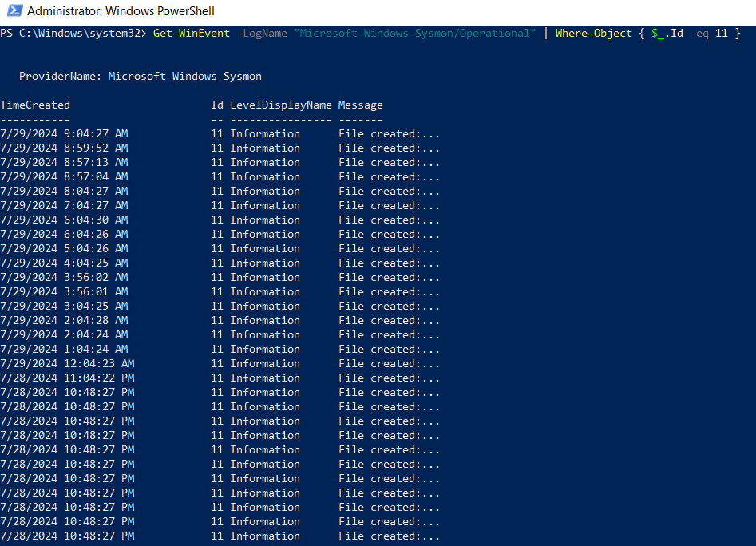
Task: Click the '7/29/2024 9:04:27 AM' timestamp
Action: tap(64, 133)
